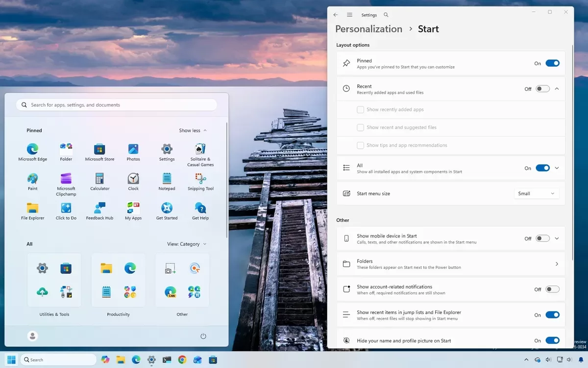Open the Folders settings page
This screenshot has height=368, width=588.
click(451, 264)
